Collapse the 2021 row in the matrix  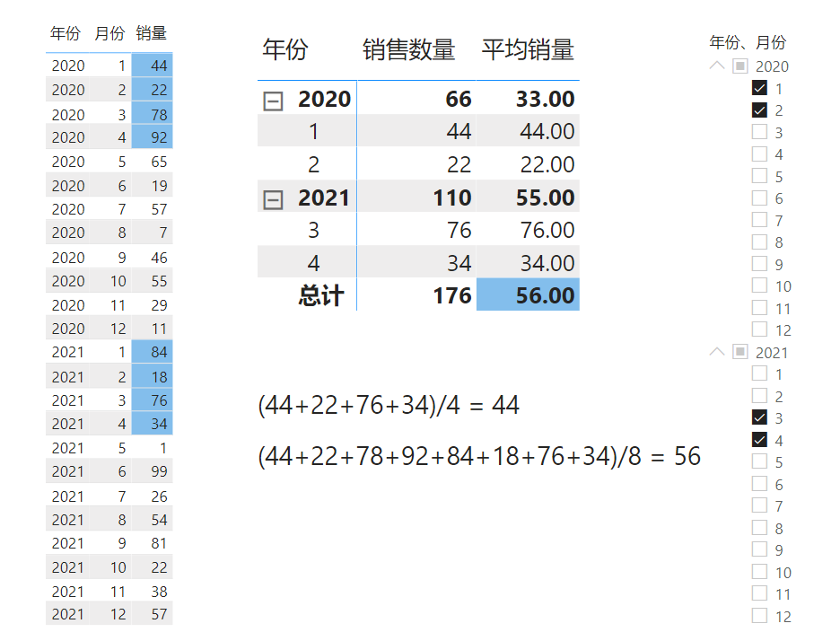273,199
